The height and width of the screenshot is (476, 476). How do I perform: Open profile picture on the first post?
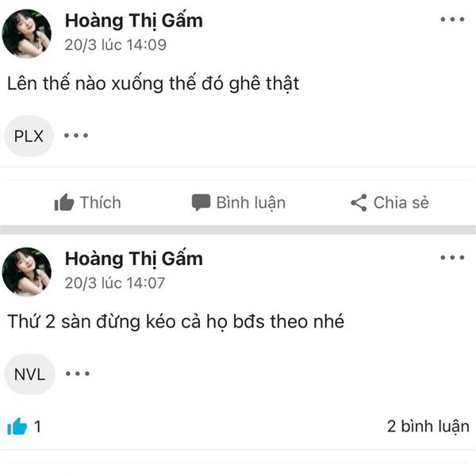coord(27,33)
